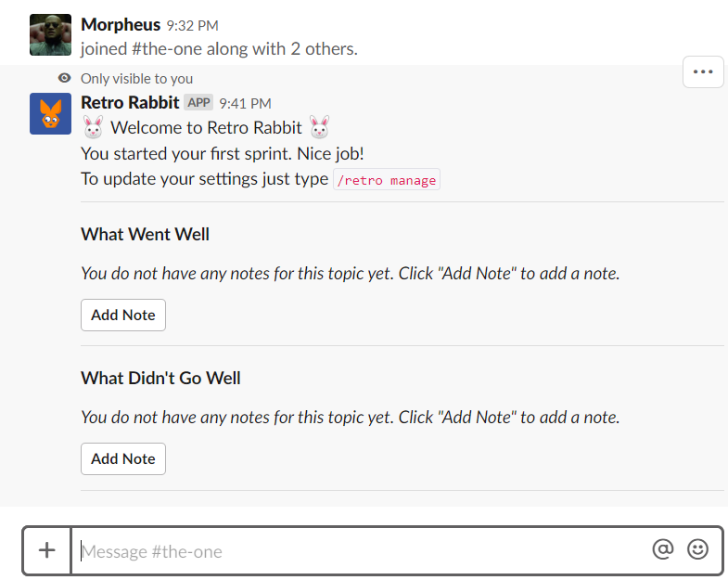Viewport: 728px width, 580px height.
Task: Click the APP badge next to Retro Rabbit
Action: click(x=198, y=103)
